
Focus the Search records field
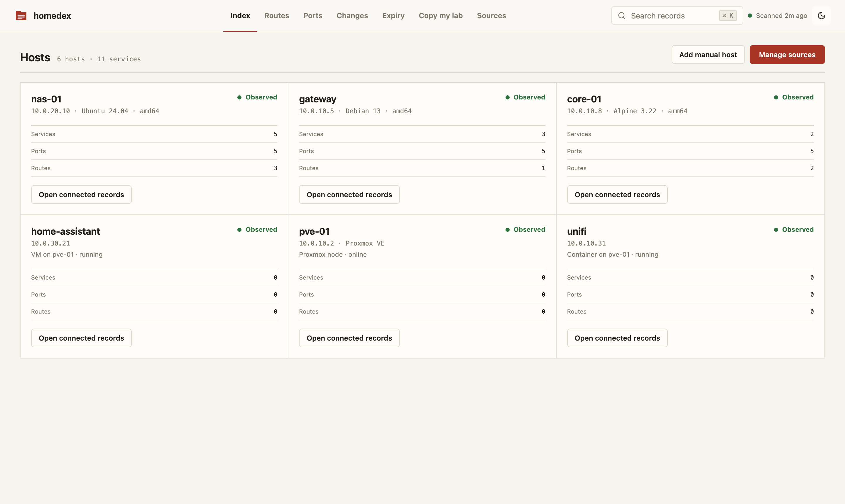click(x=677, y=16)
